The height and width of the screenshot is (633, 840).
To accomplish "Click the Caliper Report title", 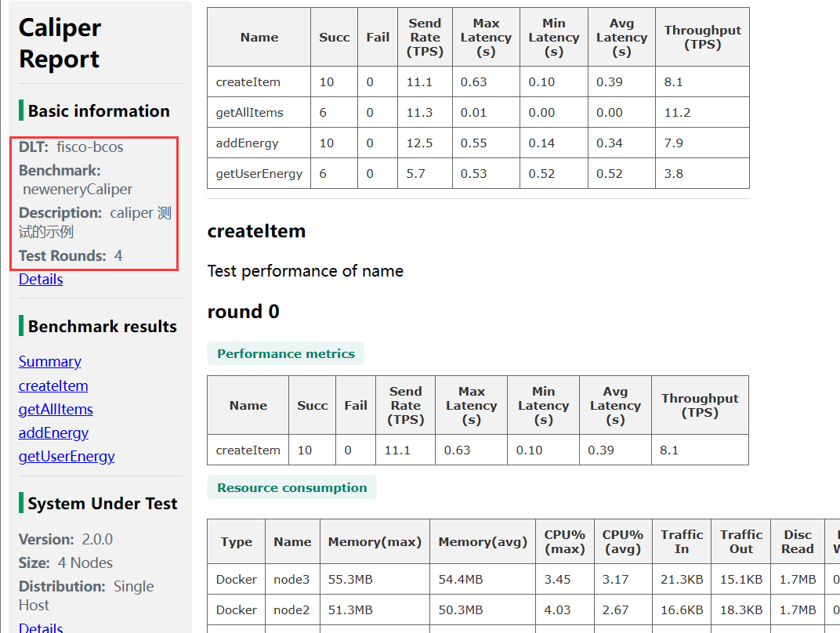I will tap(60, 43).
